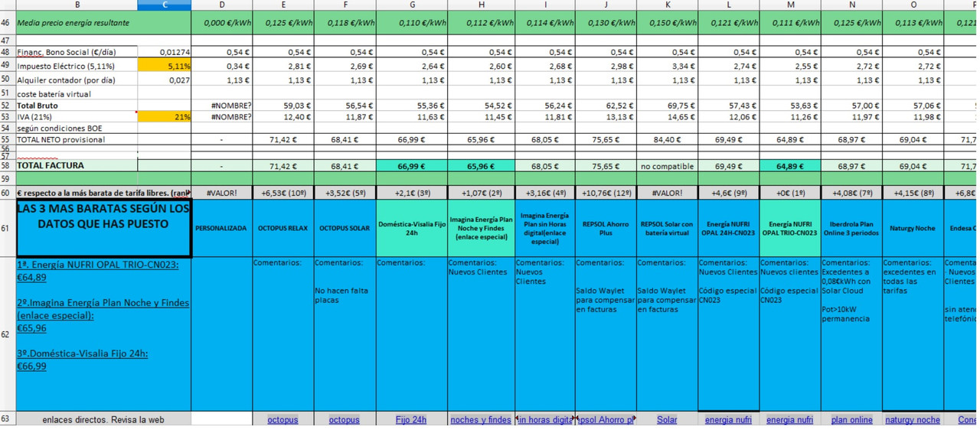Screen dimensions: 980x446
Task: Click 'Energía NUFRI OPAL 24H-CN023' cell
Action: click(728, 229)
